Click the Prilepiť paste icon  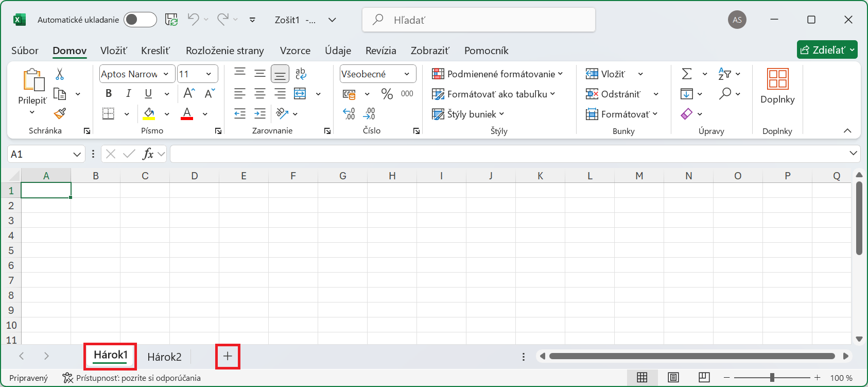tap(33, 80)
